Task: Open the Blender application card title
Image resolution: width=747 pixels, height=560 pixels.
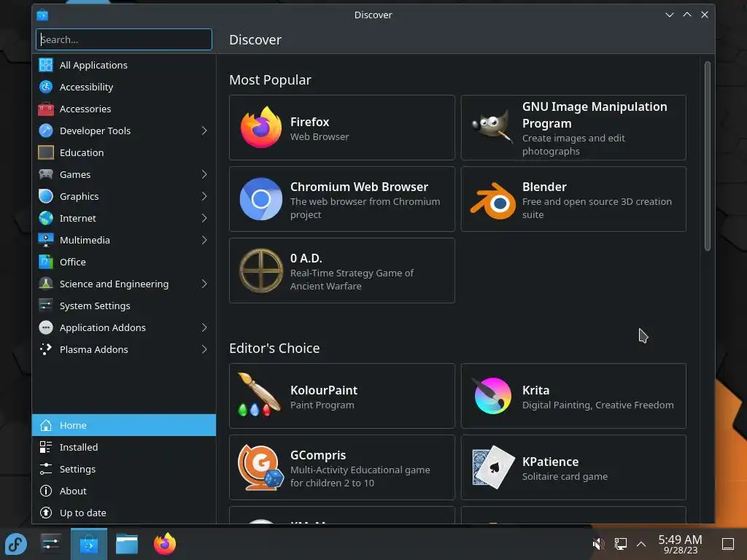Action: (x=544, y=187)
